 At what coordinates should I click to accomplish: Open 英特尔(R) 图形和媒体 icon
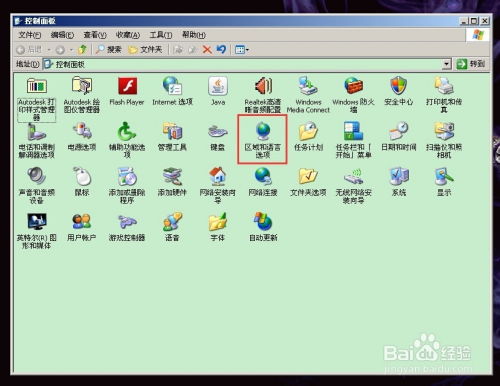(x=37, y=222)
